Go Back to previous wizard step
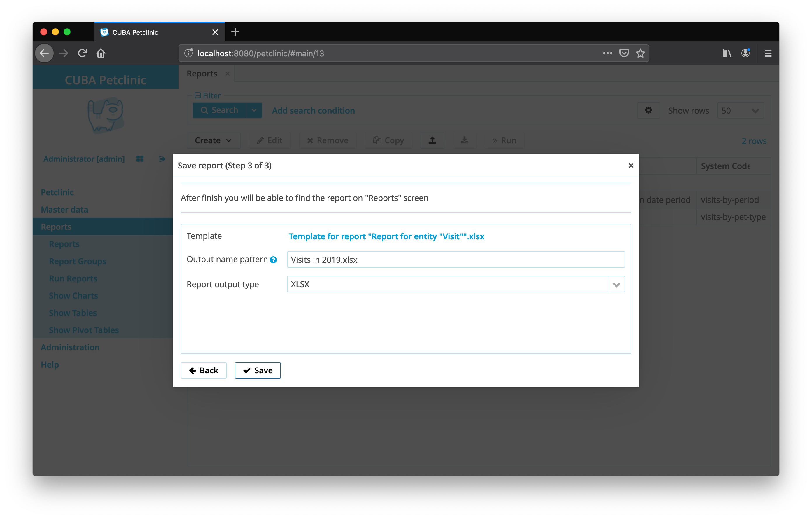 [203, 370]
